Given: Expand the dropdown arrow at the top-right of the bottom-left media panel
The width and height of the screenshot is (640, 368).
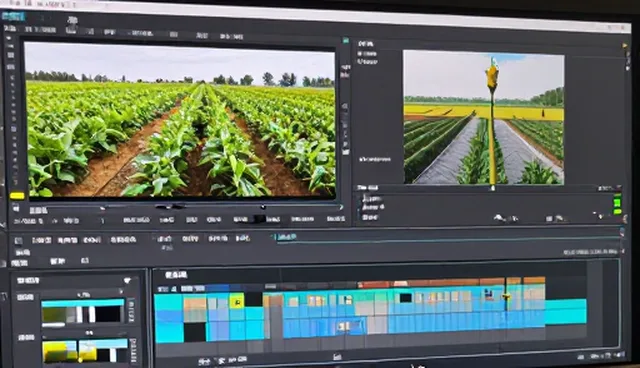Looking at the screenshot, I should click(127, 281).
